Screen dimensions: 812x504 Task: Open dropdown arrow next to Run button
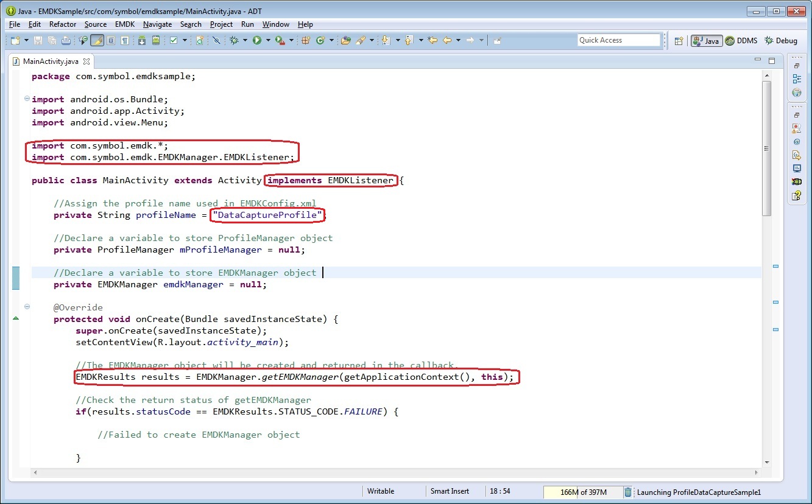tap(267, 40)
